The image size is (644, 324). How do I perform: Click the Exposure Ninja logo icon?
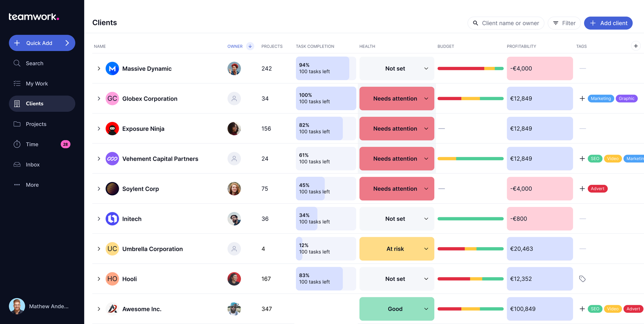(x=112, y=129)
